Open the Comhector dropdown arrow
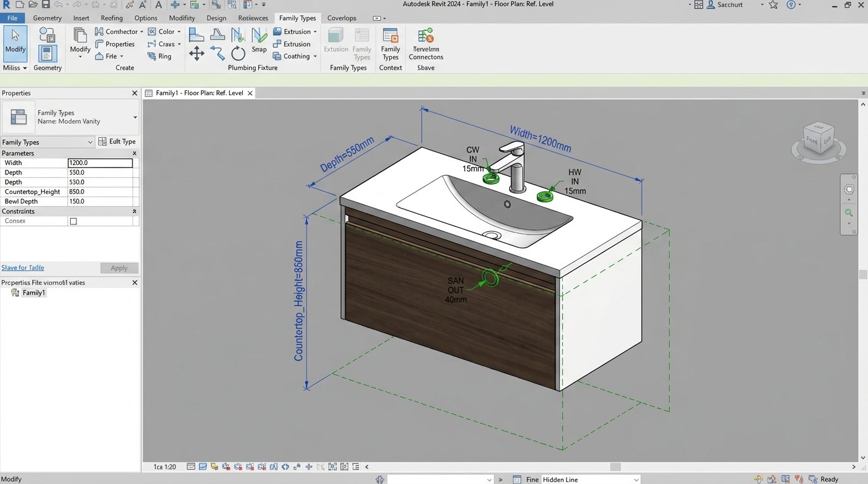 pos(142,32)
